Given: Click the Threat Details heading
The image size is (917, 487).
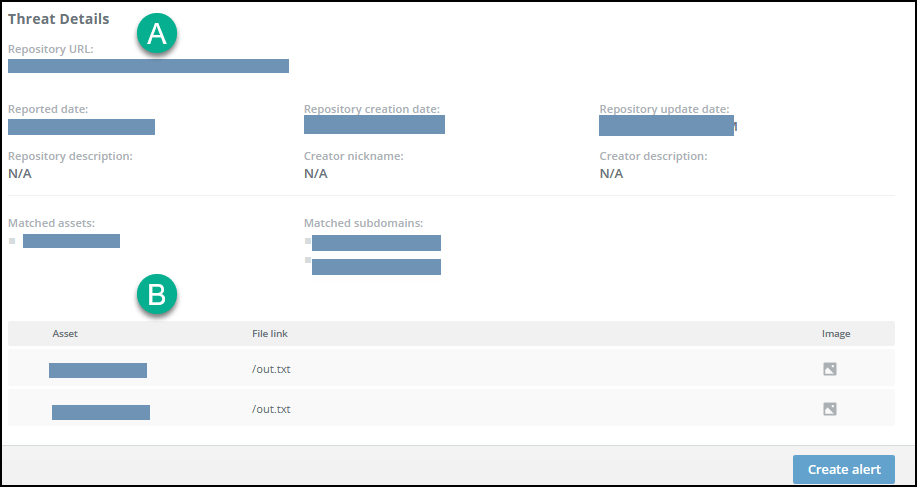Looking at the screenshot, I should [x=59, y=19].
